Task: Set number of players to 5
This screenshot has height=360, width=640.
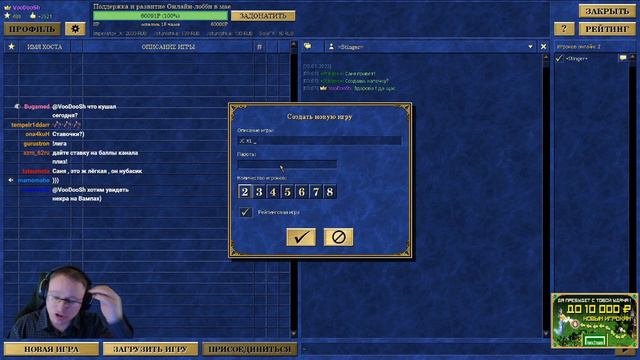Action: (x=287, y=192)
